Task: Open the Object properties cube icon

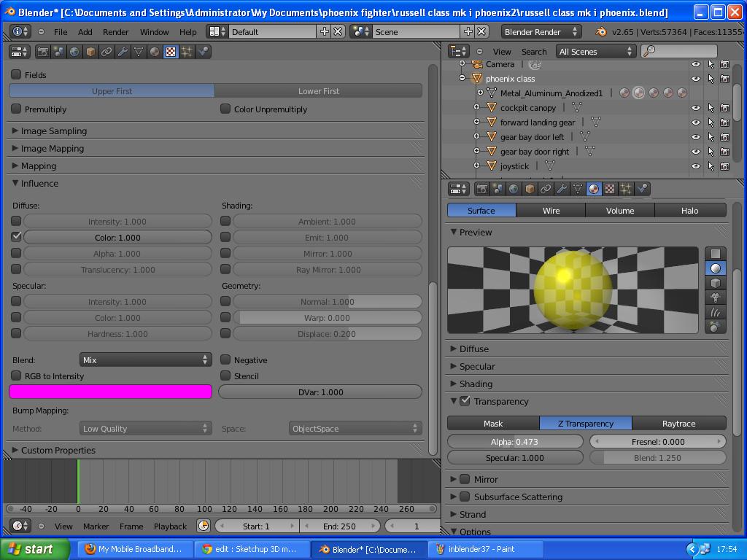Action: point(529,189)
